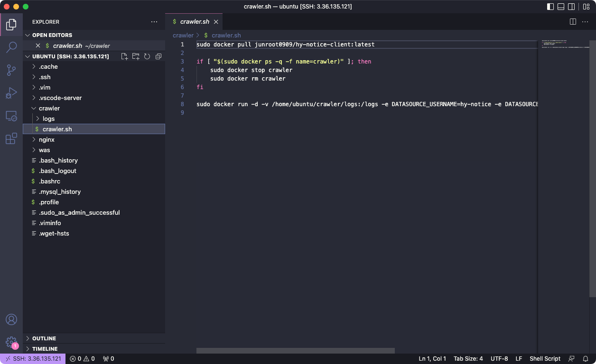This screenshot has height=364, width=596.
Task: Expand the .cache folder
Action: tap(94, 67)
